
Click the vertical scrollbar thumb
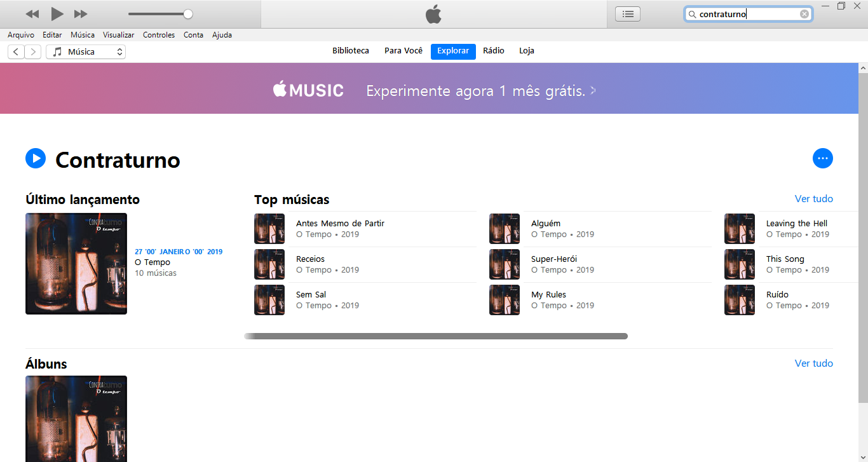click(x=863, y=237)
